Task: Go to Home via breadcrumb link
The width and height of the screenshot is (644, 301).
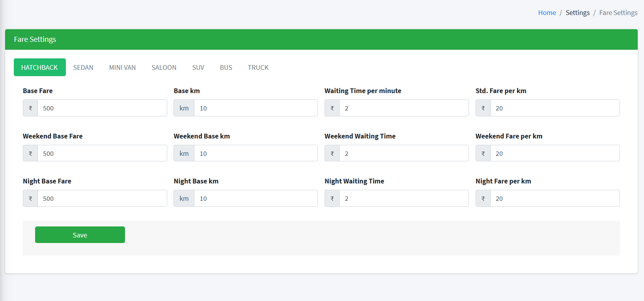Action: pos(547,13)
